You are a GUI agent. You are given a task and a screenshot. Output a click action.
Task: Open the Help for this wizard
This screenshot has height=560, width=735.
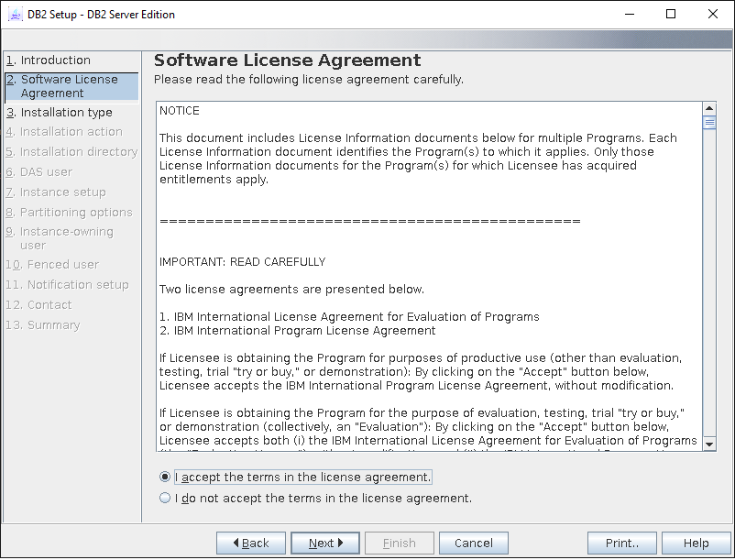(x=696, y=543)
